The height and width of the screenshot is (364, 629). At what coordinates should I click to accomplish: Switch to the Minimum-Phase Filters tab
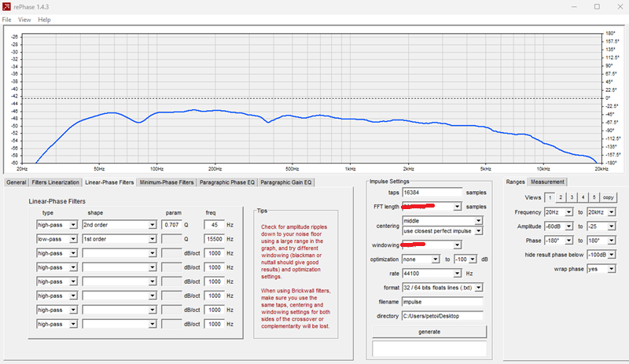pos(167,182)
